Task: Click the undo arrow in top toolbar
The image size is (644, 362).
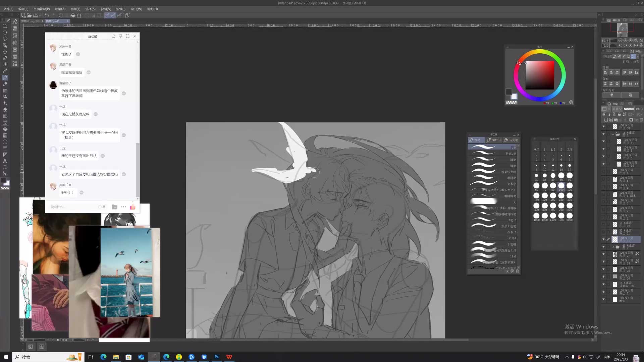Action: (47, 15)
